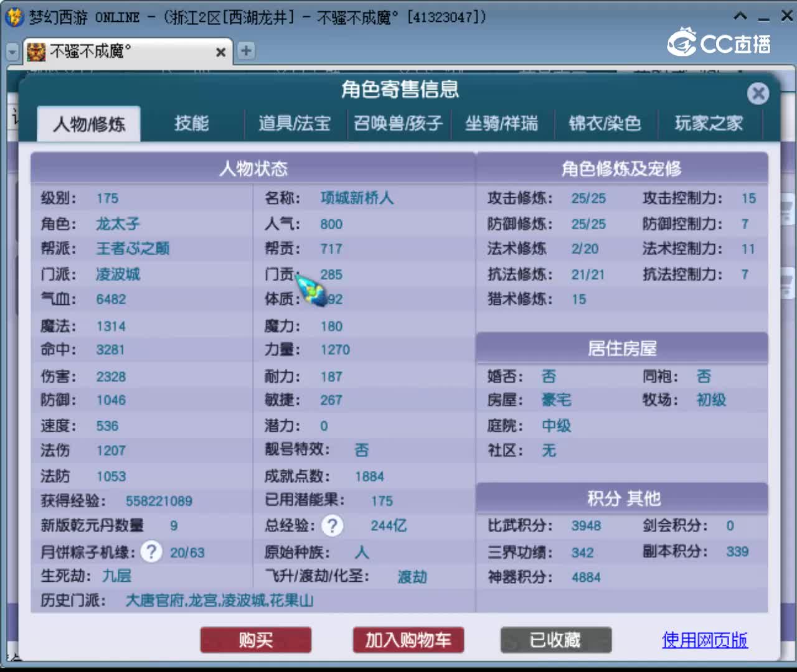Click the 获得经验 value 558221089

click(x=159, y=501)
